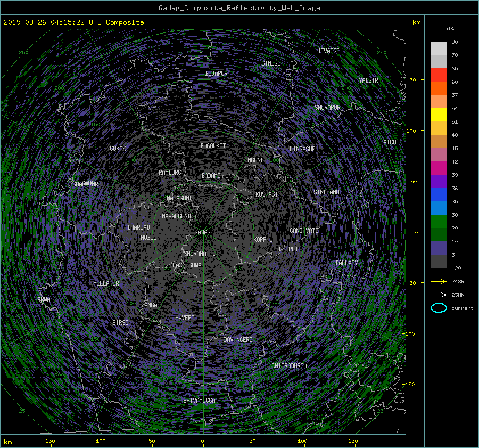The image size is (479, 448).
Task: Click the cyan 'current' ellipse legend icon
Action: [439, 308]
